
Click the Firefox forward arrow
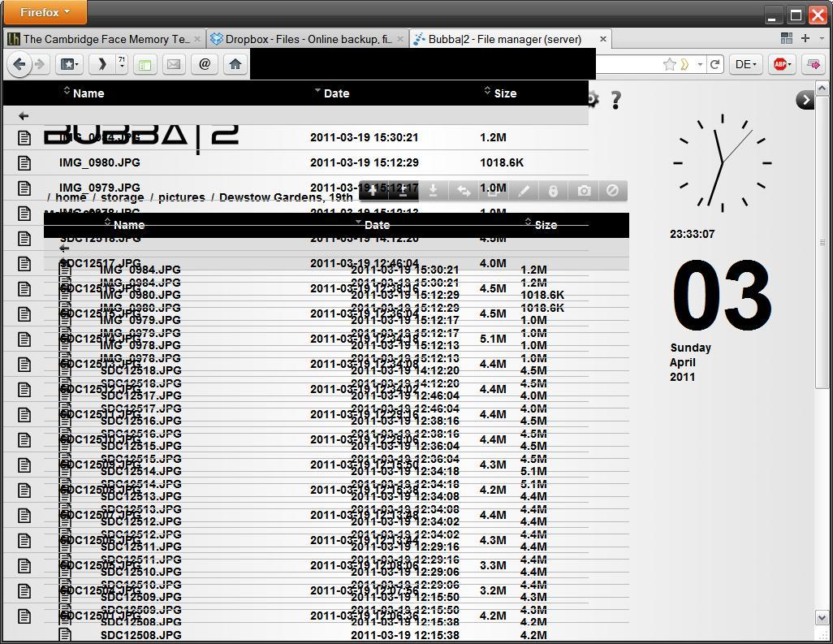tap(40, 64)
